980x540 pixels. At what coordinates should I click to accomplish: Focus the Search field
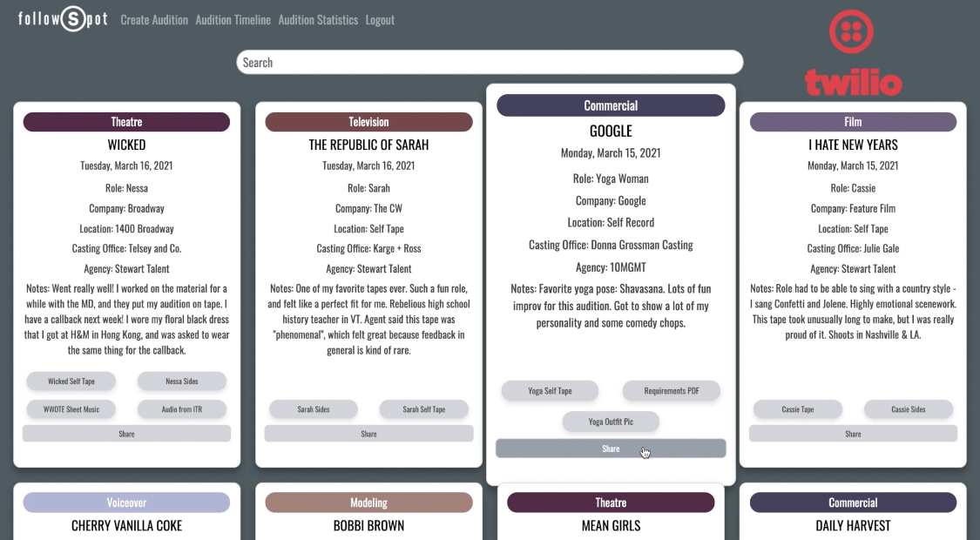tap(490, 63)
